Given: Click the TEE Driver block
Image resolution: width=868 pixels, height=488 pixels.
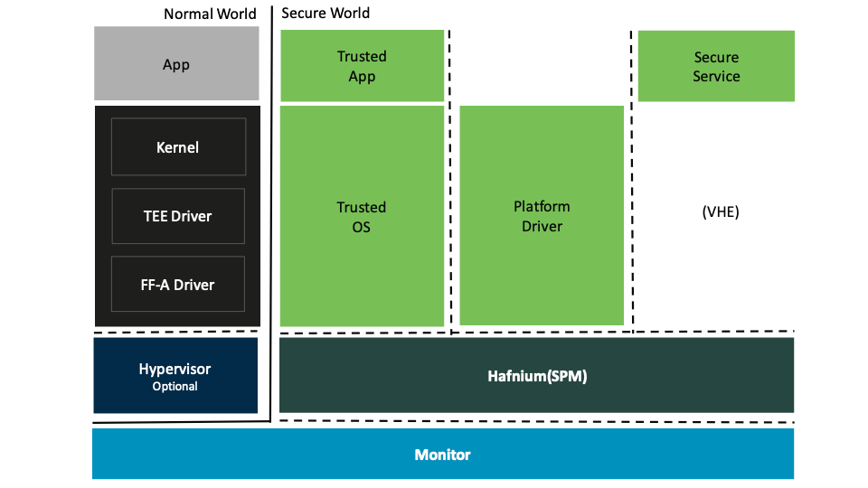Looking at the screenshot, I should point(177,216).
